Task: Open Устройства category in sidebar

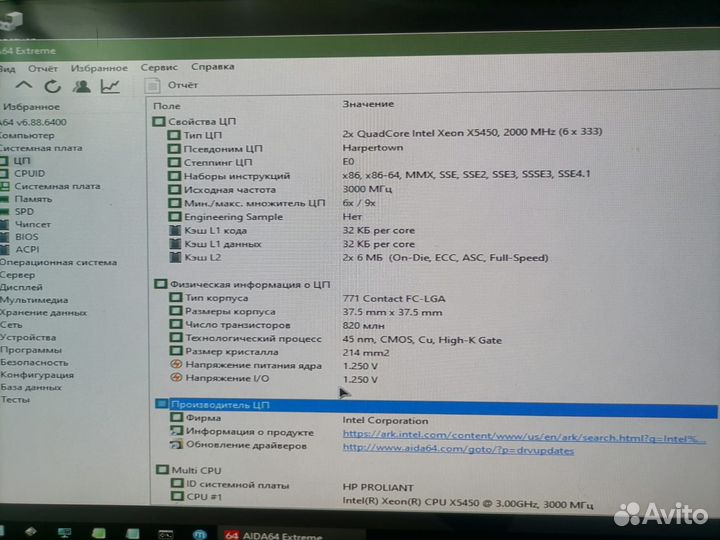Action: [28, 337]
